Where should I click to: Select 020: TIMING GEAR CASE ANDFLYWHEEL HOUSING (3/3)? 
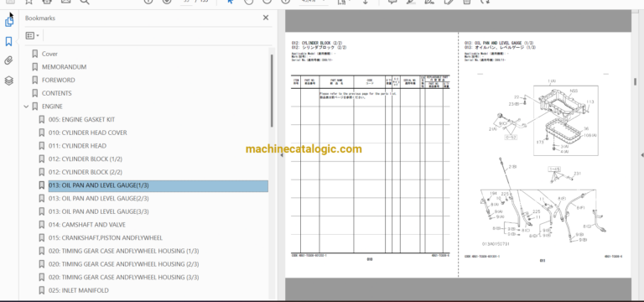click(123, 278)
